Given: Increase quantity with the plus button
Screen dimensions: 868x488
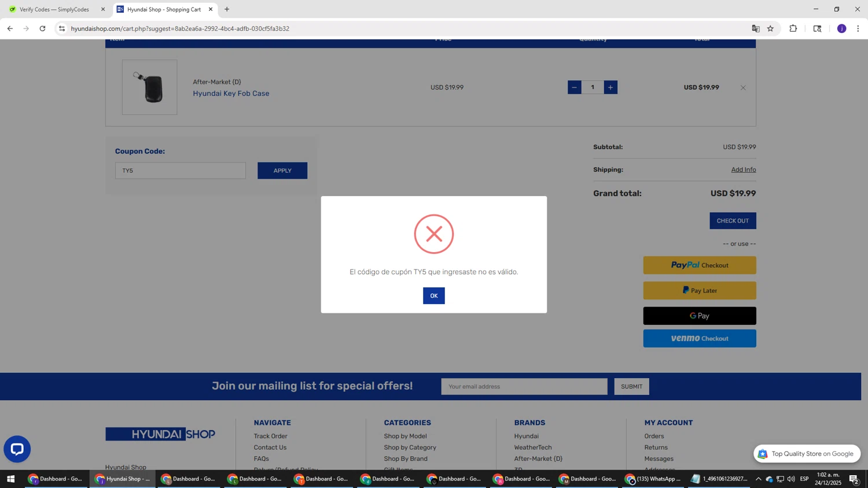Looking at the screenshot, I should pos(610,87).
